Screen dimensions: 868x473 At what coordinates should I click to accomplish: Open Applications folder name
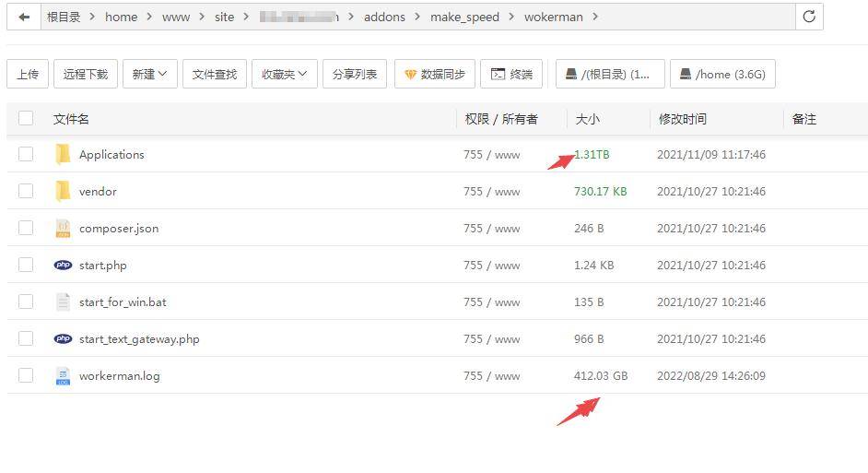pos(111,155)
